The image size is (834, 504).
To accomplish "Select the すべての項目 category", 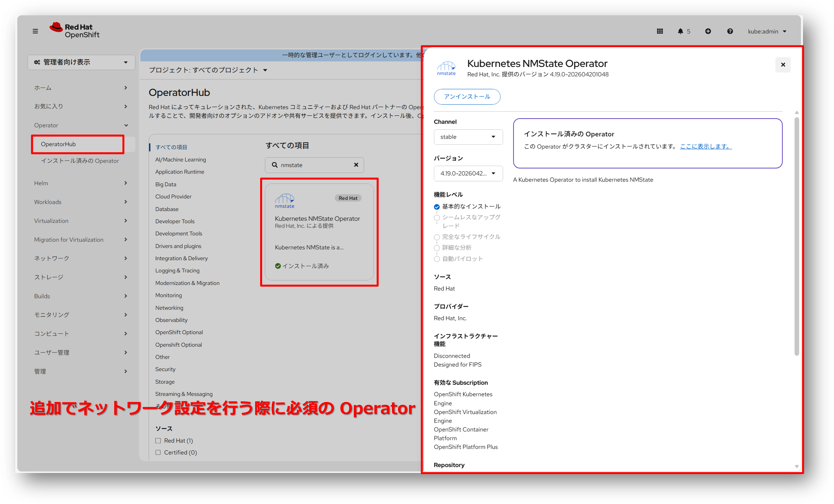I will coord(171,147).
